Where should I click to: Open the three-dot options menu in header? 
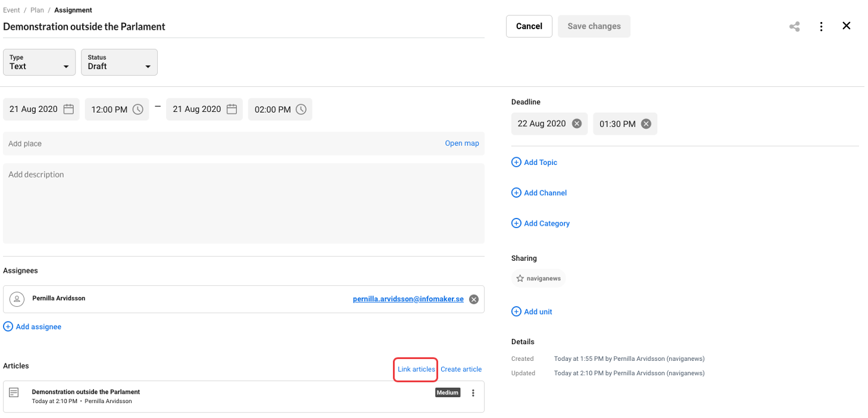821,27
